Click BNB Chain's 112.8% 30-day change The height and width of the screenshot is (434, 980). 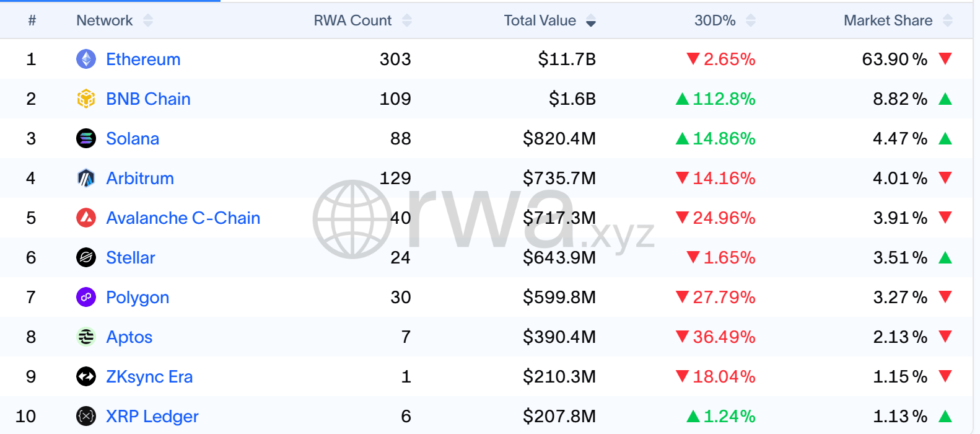pyautogui.click(x=715, y=99)
